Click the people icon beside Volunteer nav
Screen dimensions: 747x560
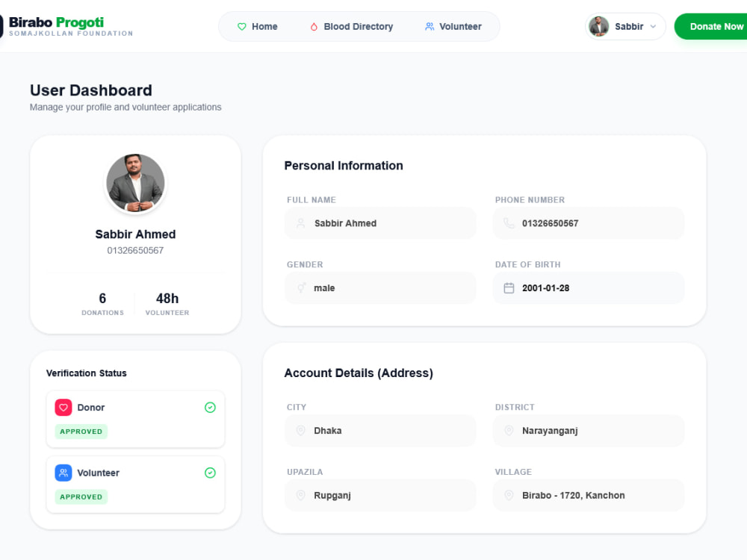[x=430, y=27]
